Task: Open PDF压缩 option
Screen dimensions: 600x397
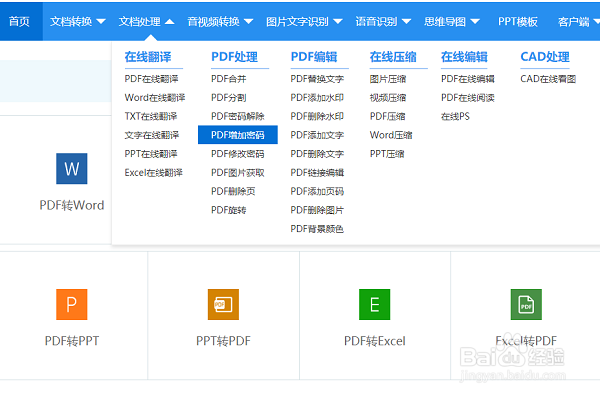Action: point(387,116)
